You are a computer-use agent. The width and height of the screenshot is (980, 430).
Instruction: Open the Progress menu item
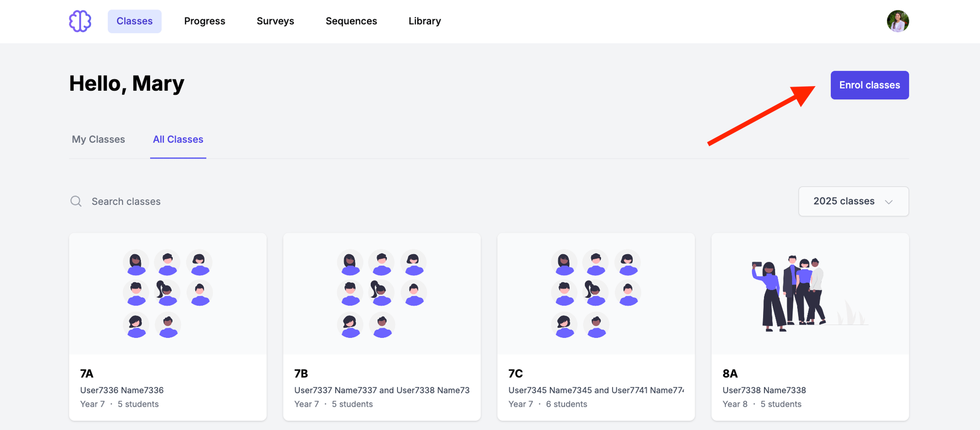[205, 21]
